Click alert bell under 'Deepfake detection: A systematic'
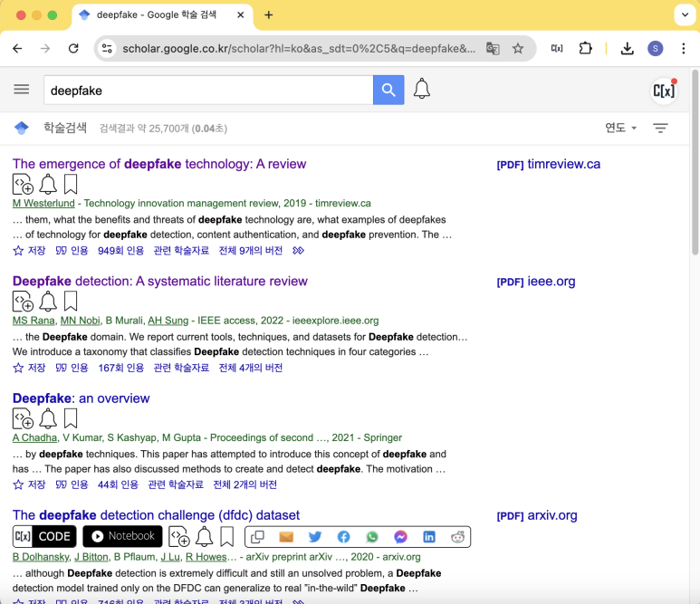 48,302
